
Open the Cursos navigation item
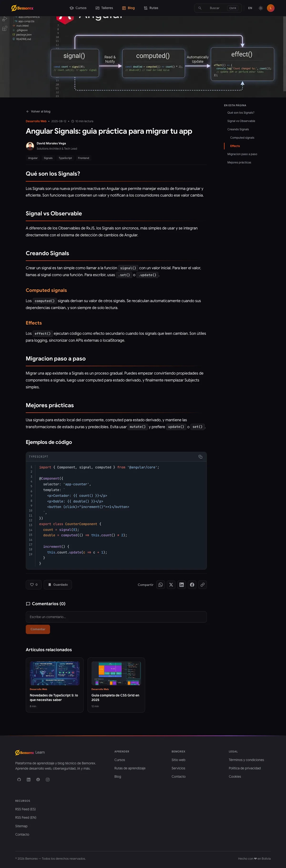coord(78,8)
